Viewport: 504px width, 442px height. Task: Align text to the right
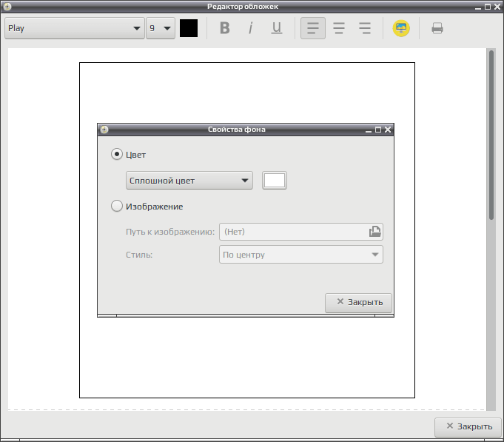point(365,28)
